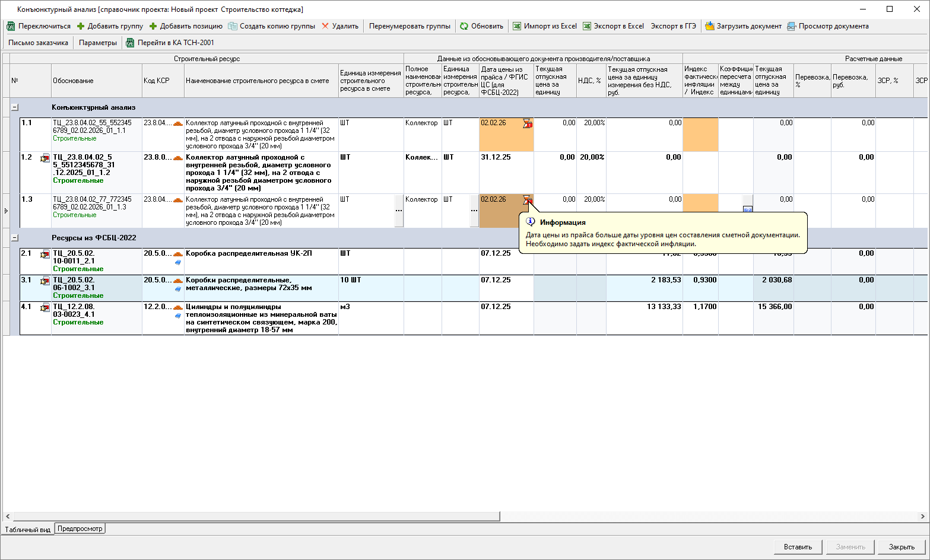930x560 pixels.
Task: Click the horizontal scrollbar right arrow
Action: pos(923,517)
